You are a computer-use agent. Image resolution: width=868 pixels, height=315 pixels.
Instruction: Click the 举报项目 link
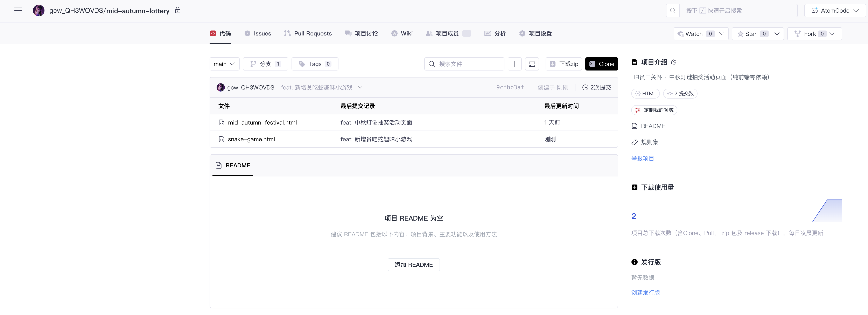tap(643, 159)
